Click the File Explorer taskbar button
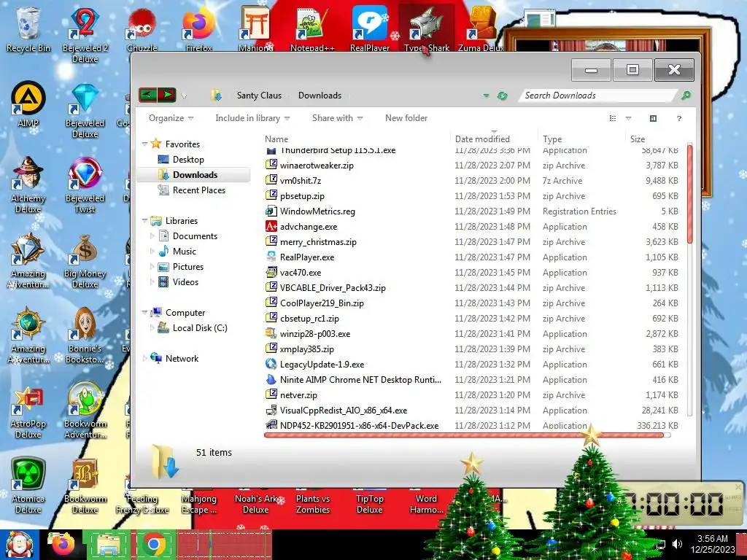Image resolution: width=747 pixels, height=560 pixels. (108, 545)
